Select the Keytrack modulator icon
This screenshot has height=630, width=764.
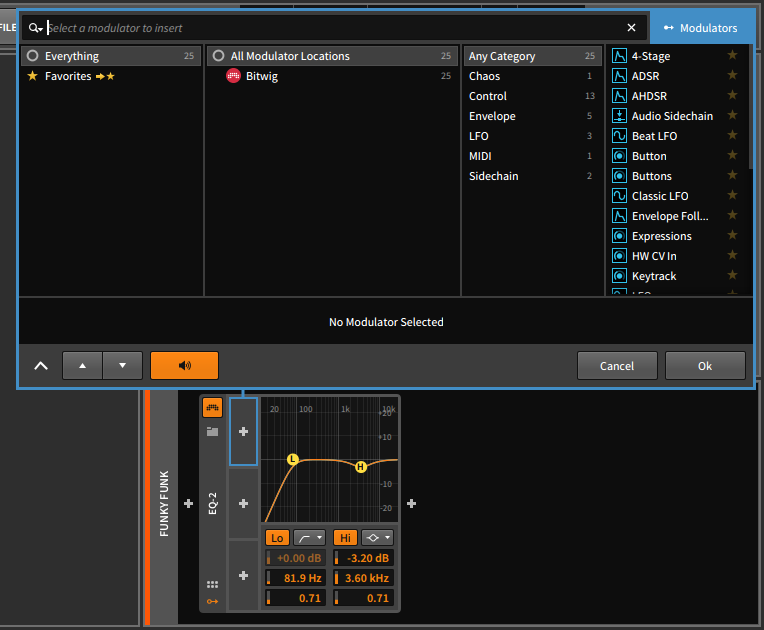(619, 276)
